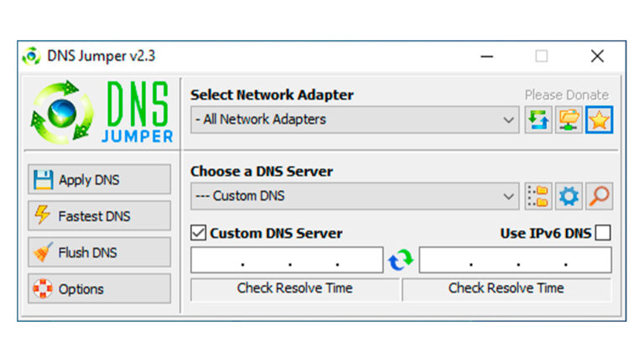Screen dimensions: 644x362
Task: Minimize the DNS Jumper window
Action: 486,56
